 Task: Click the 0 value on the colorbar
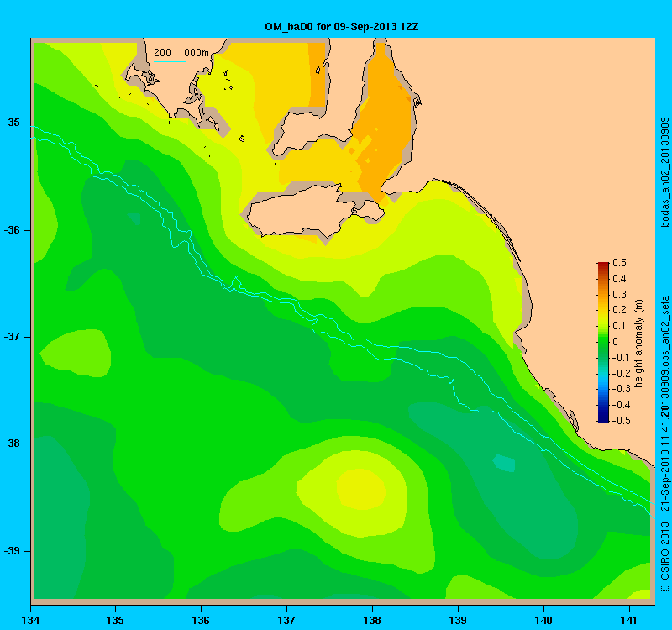[x=616, y=342]
